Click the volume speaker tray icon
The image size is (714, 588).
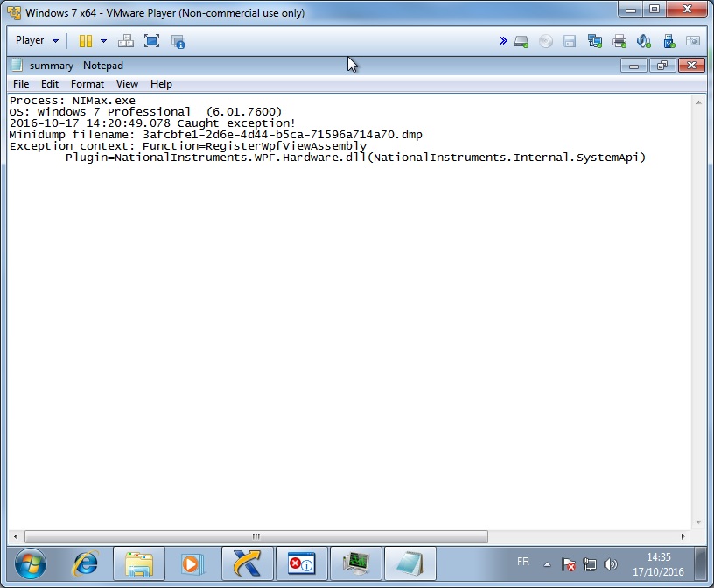pos(610,564)
